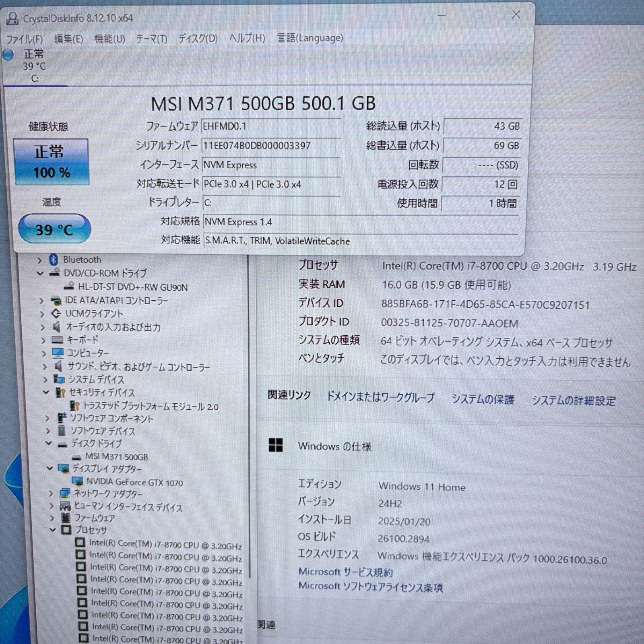Image resolution: width=644 pixels, height=644 pixels.
Task: Expand the コンピューター node
Action: pyautogui.click(x=44, y=354)
